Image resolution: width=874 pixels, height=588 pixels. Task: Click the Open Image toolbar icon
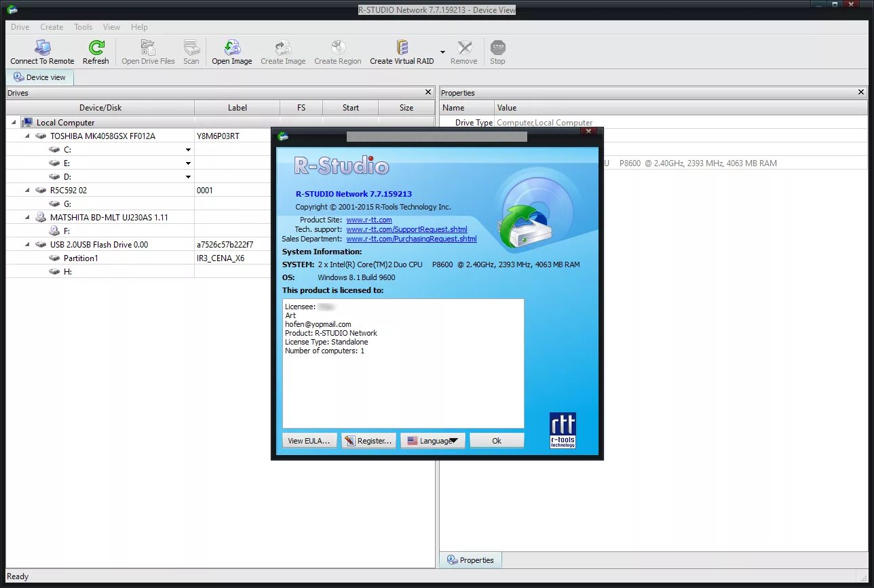pyautogui.click(x=232, y=47)
